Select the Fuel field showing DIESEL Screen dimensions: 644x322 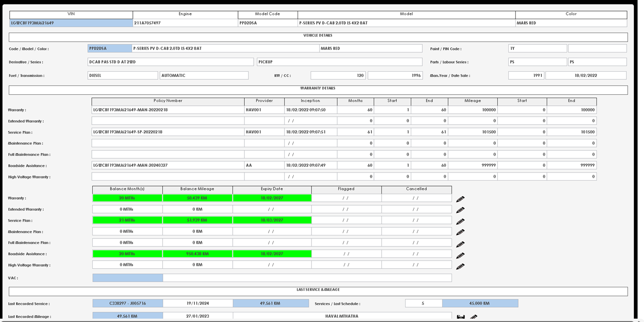point(122,75)
